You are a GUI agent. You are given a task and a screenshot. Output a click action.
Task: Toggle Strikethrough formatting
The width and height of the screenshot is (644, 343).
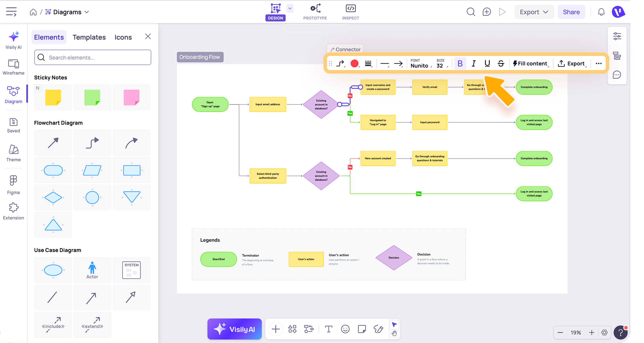pos(501,64)
